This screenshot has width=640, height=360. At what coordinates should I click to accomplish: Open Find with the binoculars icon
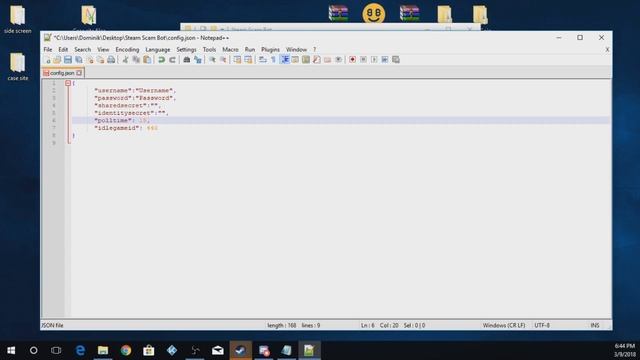(187, 60)
